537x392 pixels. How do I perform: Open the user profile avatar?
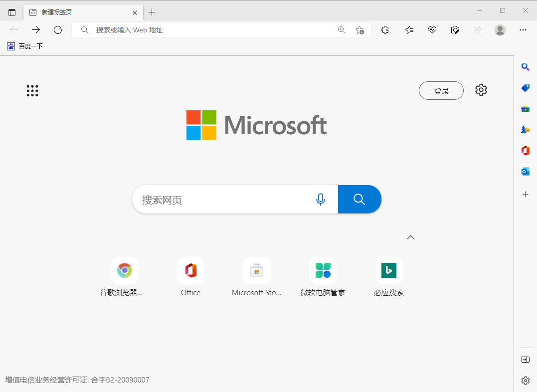(500, 30)
